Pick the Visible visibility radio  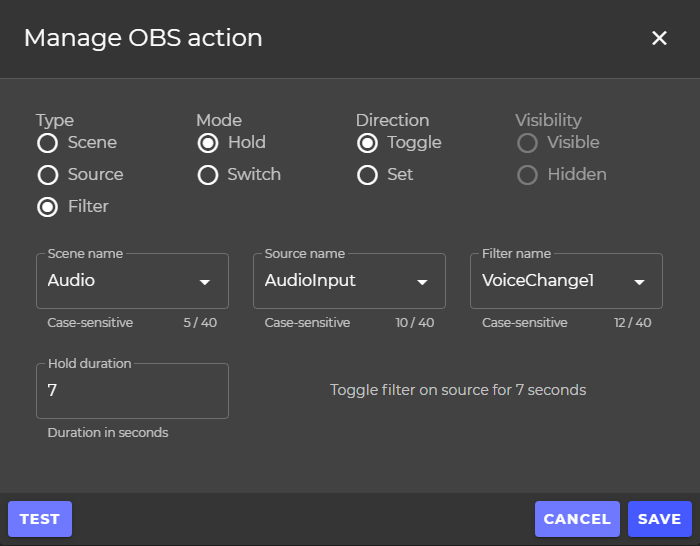tap(527, 143)
